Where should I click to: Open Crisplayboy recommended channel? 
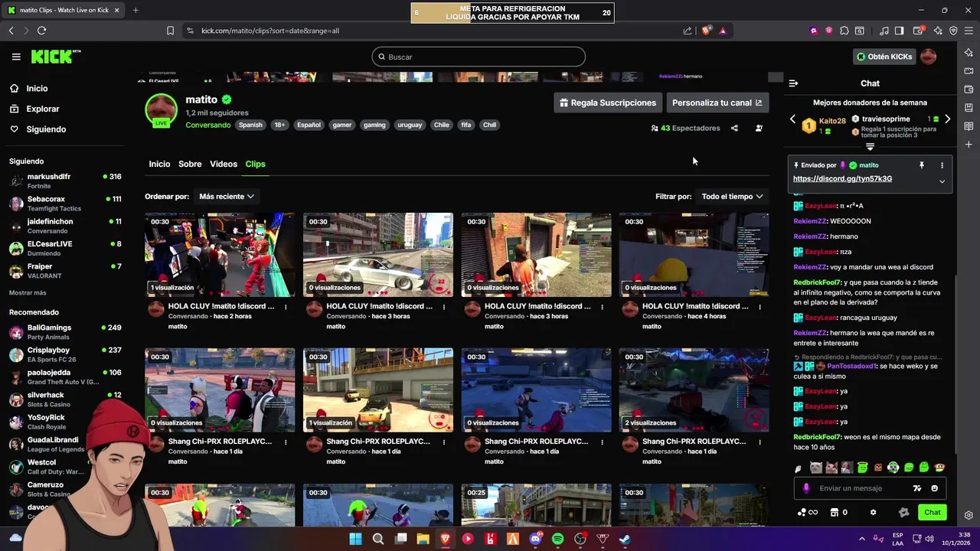pyautogui.click(x=64, y=354)
